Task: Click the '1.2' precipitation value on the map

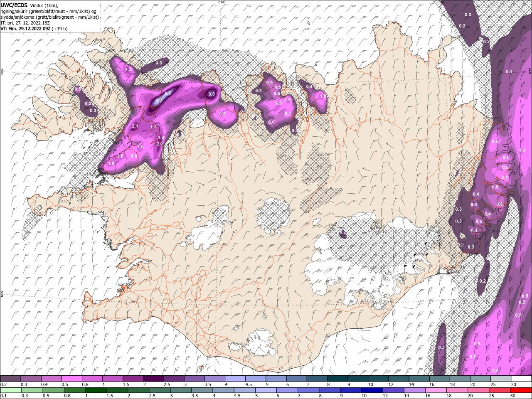Action: (128, 69)
